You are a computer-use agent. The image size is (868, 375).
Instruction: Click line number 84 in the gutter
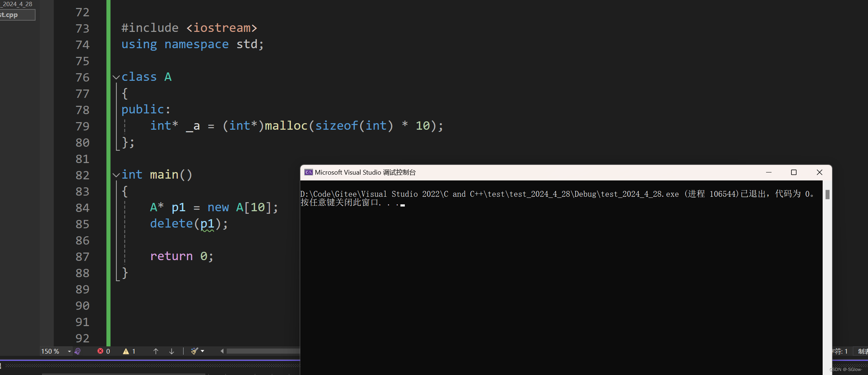tap(82, 208)
